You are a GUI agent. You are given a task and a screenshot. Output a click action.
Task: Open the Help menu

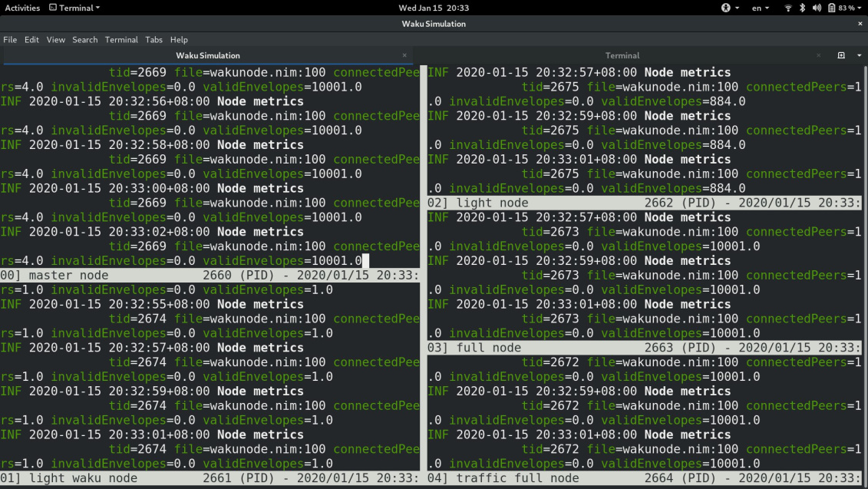(179, 39)
